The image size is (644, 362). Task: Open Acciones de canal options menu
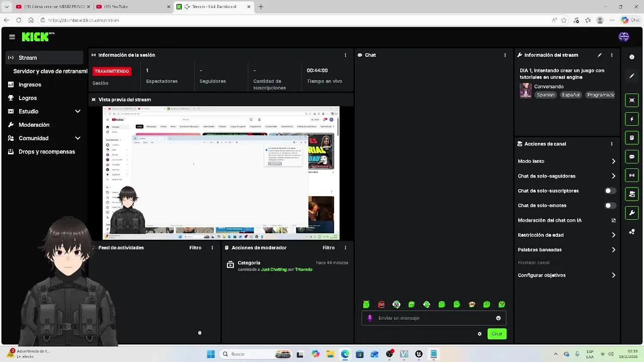click(x=612, y=144)
